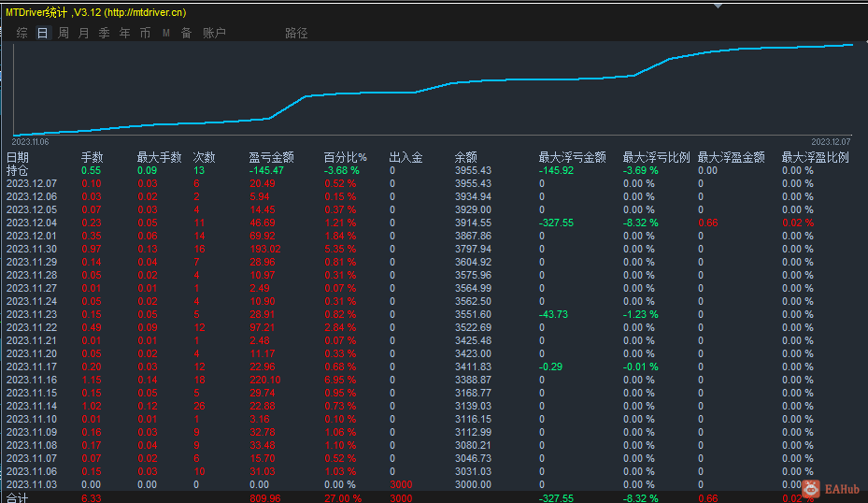The image size is (868, 503).
Task: Select the 2023.11.10 date row
Action: [32, 420]
